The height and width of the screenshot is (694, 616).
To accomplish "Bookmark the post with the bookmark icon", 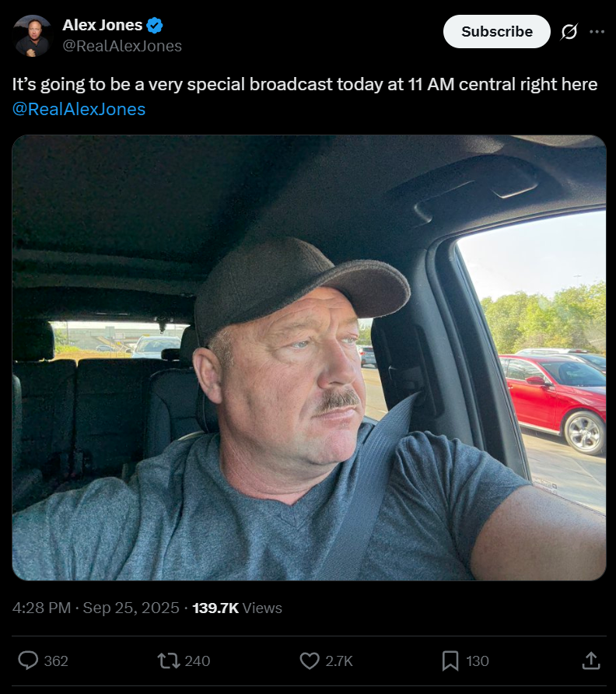I will [x=450, y=661].
